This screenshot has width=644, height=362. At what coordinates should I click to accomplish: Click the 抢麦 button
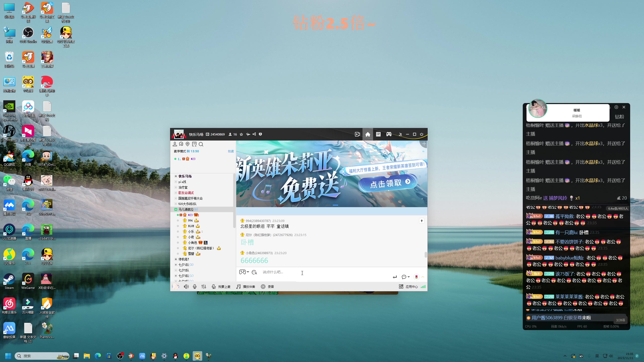point(230,151)
